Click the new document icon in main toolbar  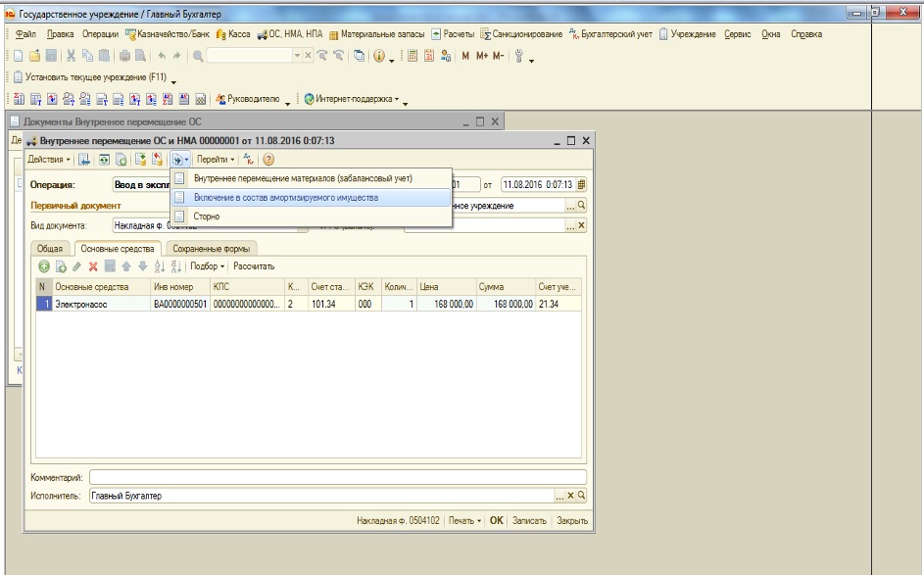20,57
